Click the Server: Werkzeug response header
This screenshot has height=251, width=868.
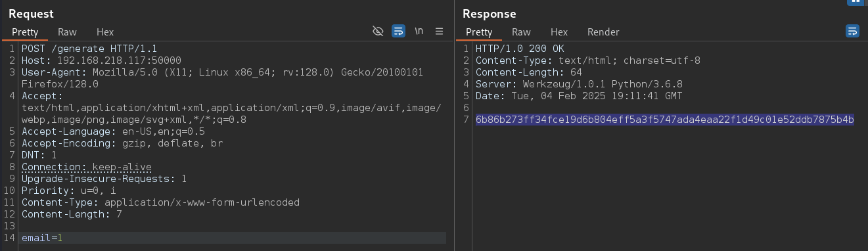coord(579,84)
